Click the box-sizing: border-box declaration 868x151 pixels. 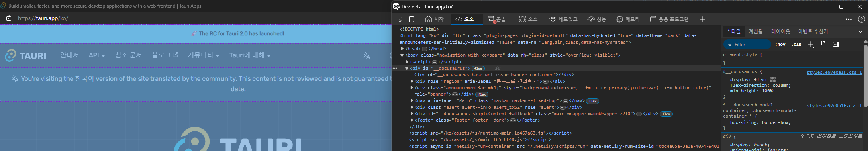[760, 122]
